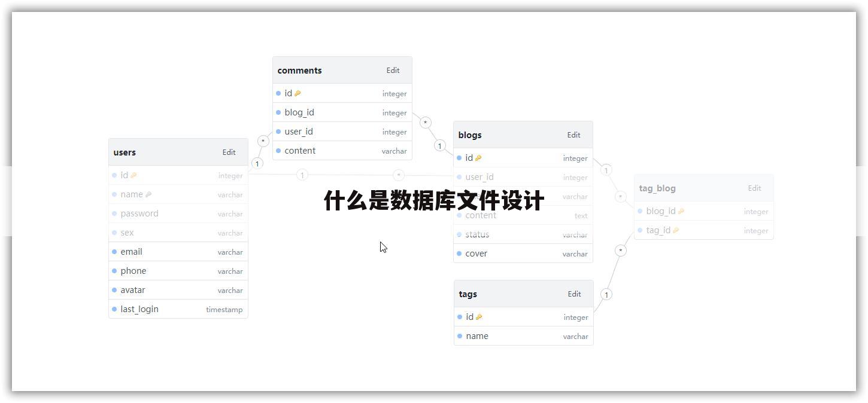Click the blue dot of users email row
Image resolution: width=868 pixels, height=403 pixels.
(x=114, y=252)
